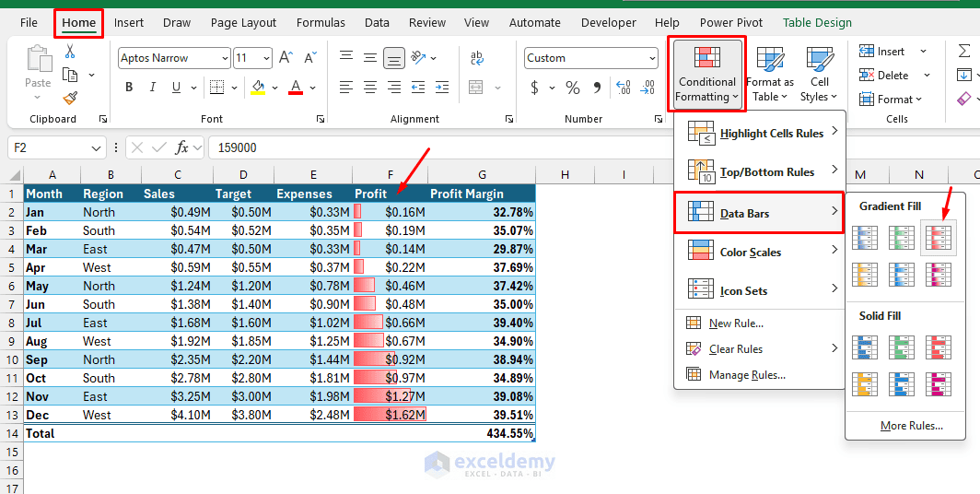Select cell with Profit header
This screenshot has height=494, width=980.
click(390, 194)
